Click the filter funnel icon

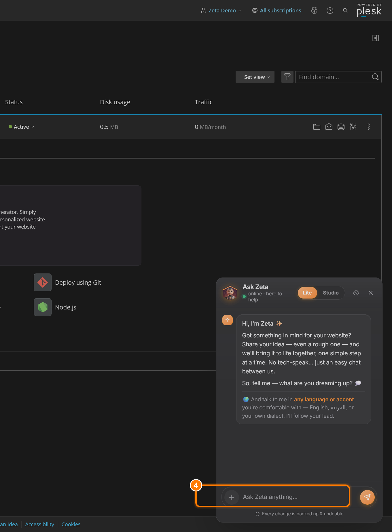tap(287, 77)
